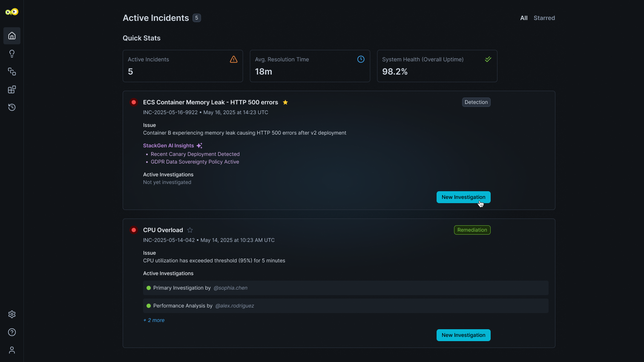Start New Investigation for ECS memory leak
This screenshot has height=362, width=644.
463,197
